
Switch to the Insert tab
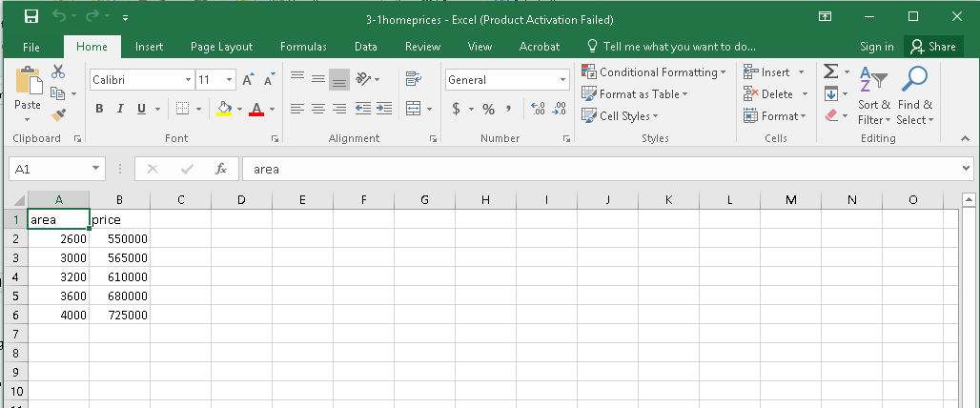[x=149, y=47]
